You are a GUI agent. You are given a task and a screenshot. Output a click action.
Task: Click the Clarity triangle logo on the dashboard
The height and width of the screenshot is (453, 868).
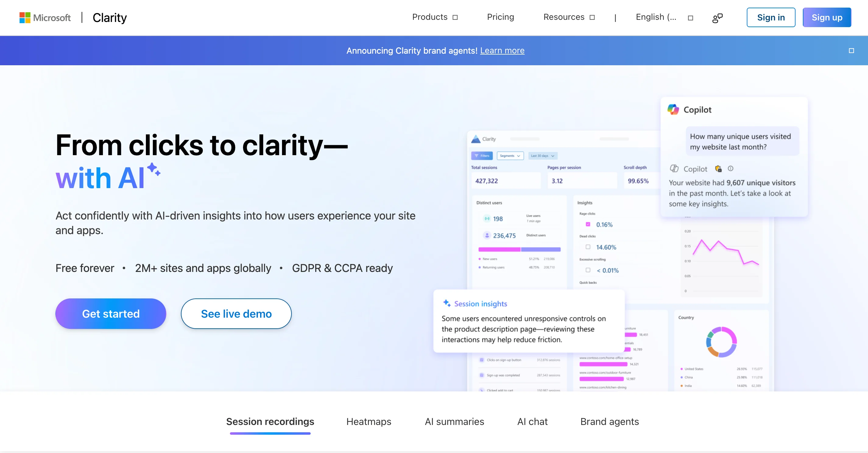[x=476, y=138]
